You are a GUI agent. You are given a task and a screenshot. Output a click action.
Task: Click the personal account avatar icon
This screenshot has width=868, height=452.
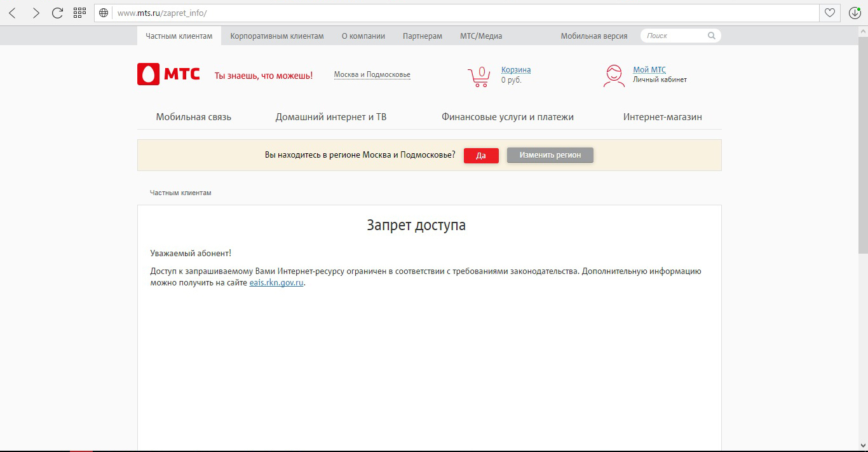pyautogui.click(x=614, y=76)
